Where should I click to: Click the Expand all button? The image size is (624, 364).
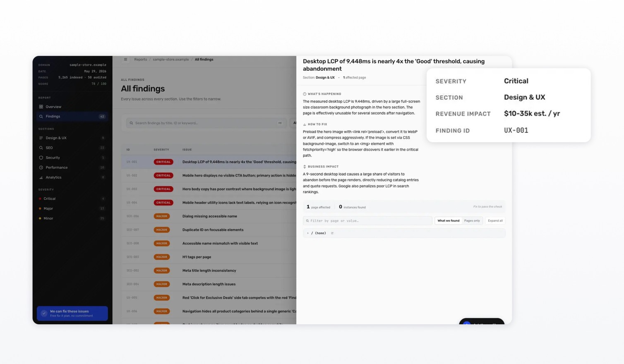pyautogui.click(x=495, y=221)
